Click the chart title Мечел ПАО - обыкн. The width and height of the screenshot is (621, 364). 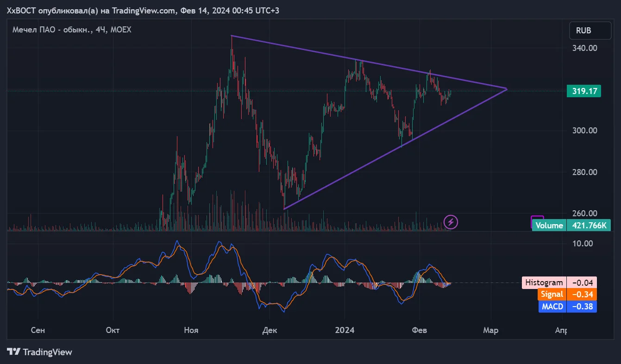(x=52, y=30)
